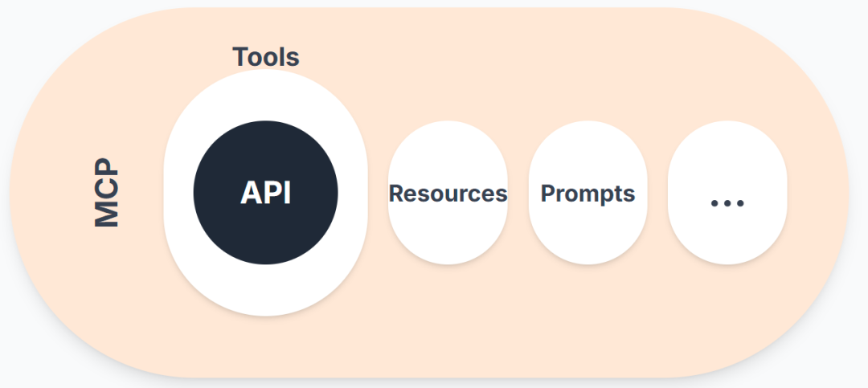Click the white API text
The image size is (868, 388).
point(266,193)
